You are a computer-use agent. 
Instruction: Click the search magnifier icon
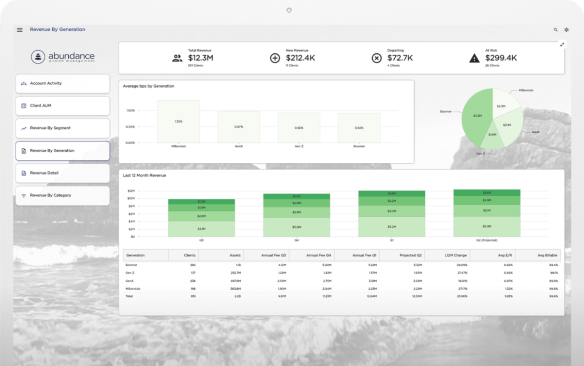tap(556, 30)
